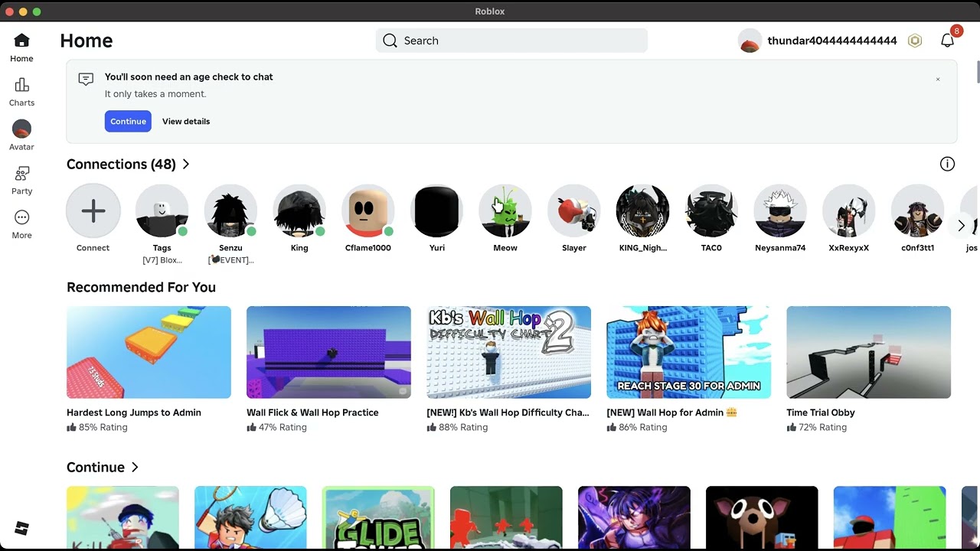Open connection c0nf3tt1's avatar
This screenshot has width=980, height=551.
pyautogui.click(x=917, y=210)
